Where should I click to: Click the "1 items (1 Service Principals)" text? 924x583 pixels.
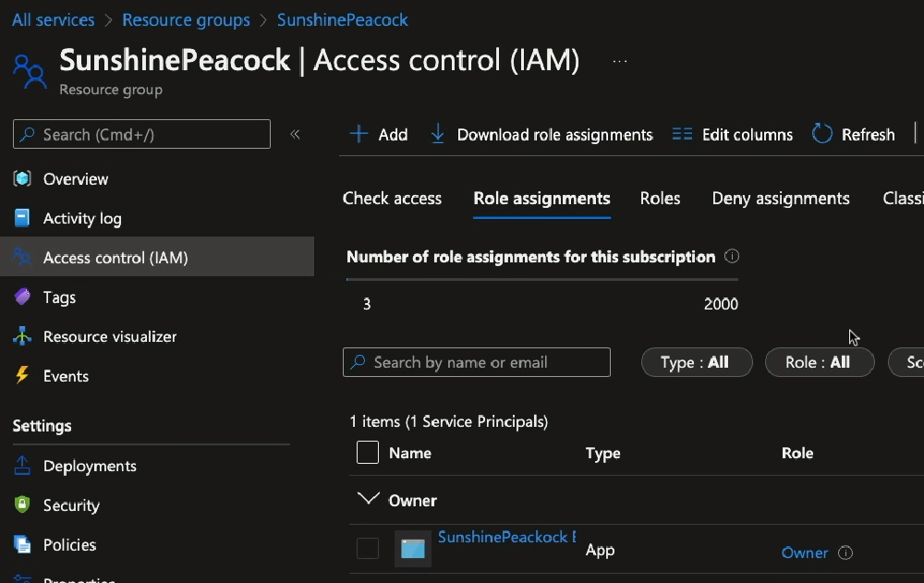(x=448, y=421)
